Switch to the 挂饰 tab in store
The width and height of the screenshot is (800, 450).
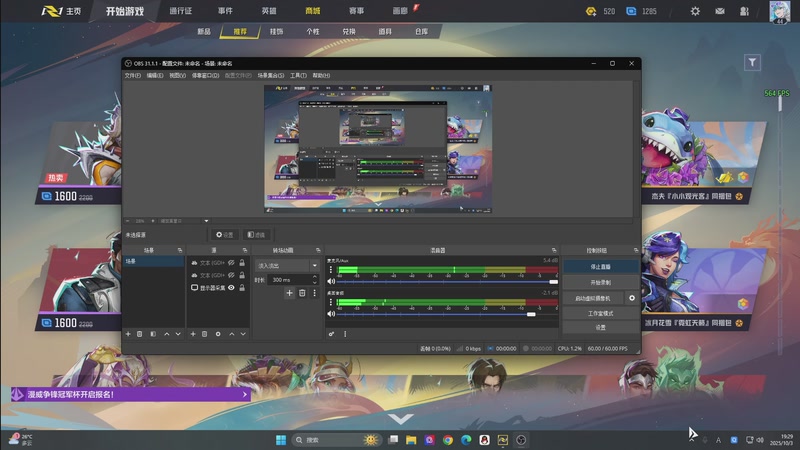(276, 32)
